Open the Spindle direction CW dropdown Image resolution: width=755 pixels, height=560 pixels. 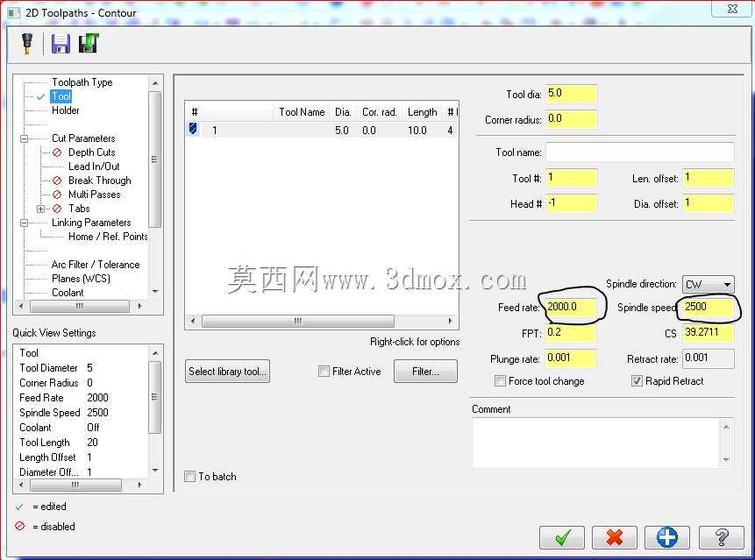point(708,284)
